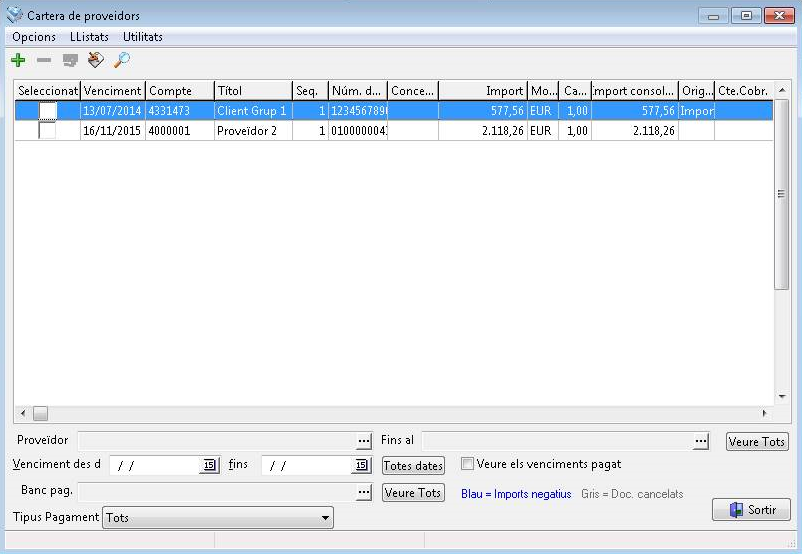The width and height of the screenshot is (802, 554).
Task: Sort by the Títol column header
Action: click(253, 91)
